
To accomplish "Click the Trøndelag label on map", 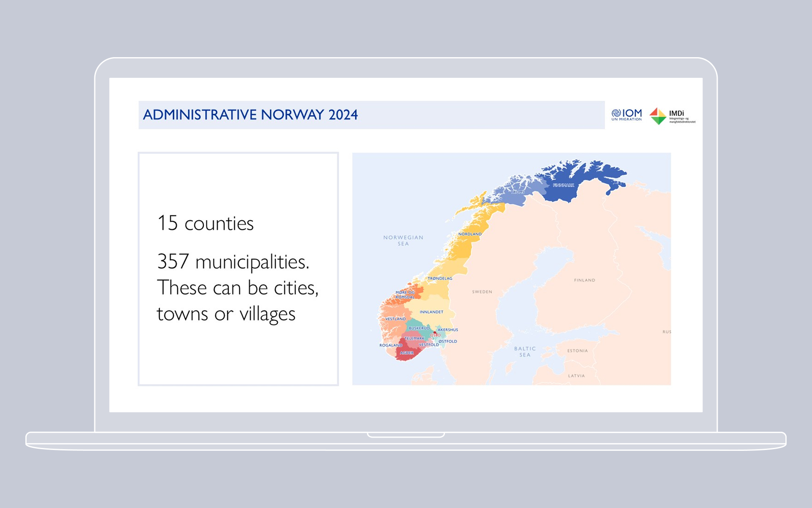I will point(440,279).
